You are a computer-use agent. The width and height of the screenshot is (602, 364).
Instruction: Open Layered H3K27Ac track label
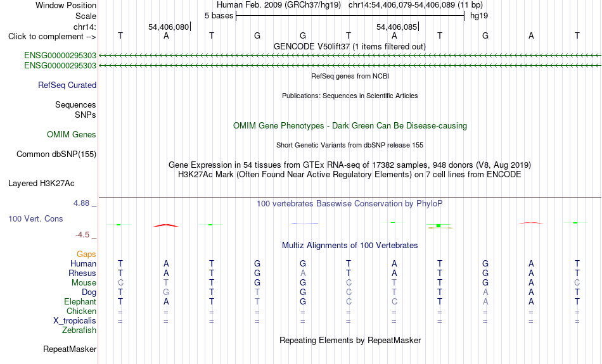pyautogui.click(x=41, y=184)
